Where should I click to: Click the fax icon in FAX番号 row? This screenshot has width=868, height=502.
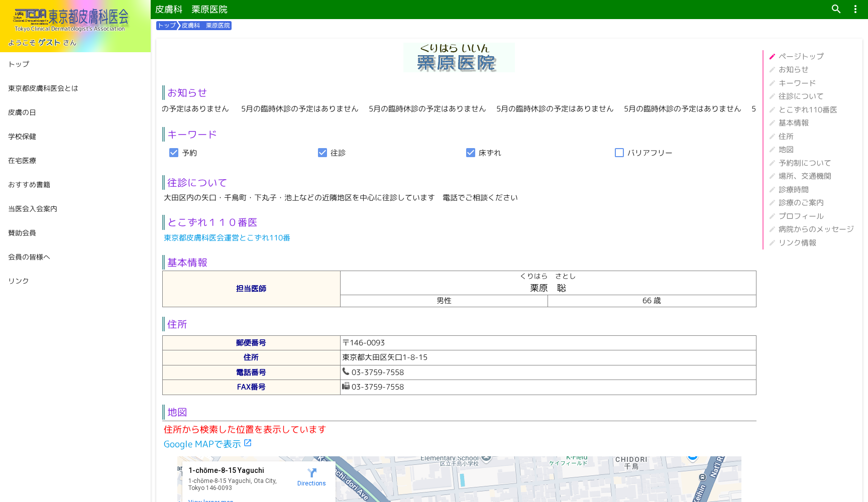tap(346, 386)
